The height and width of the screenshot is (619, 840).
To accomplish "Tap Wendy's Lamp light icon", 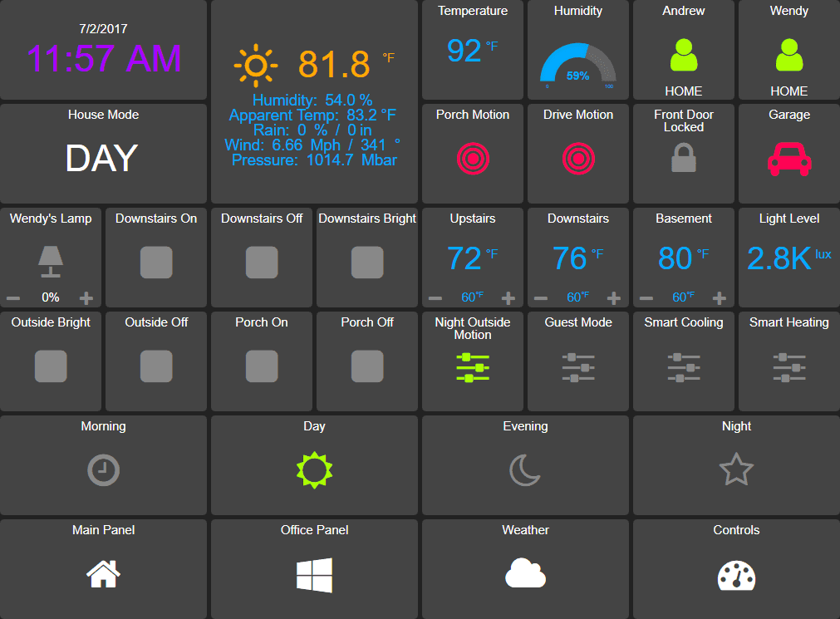I will point(51,260).
